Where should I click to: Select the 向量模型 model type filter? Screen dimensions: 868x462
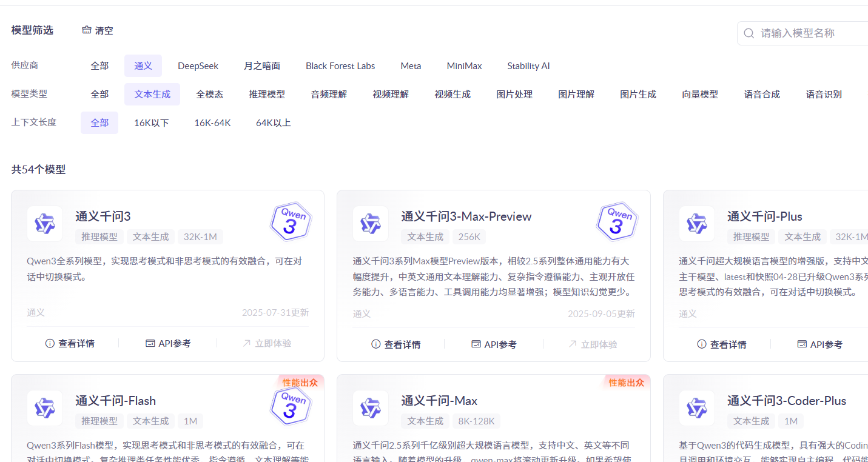tap(700, 94)
